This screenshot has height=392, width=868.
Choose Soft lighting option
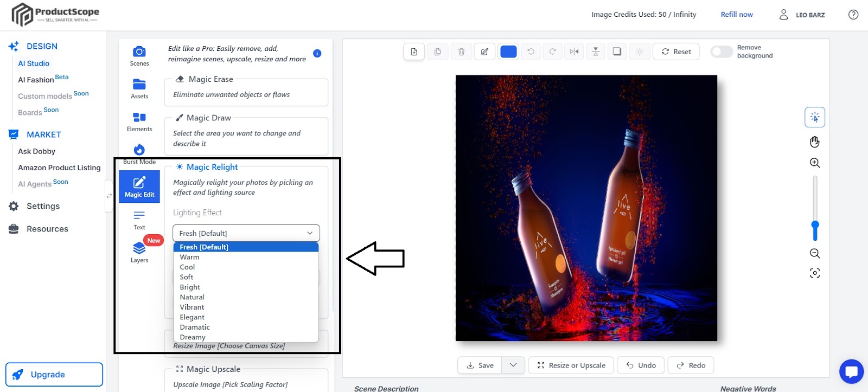click(x=246, y=277)
